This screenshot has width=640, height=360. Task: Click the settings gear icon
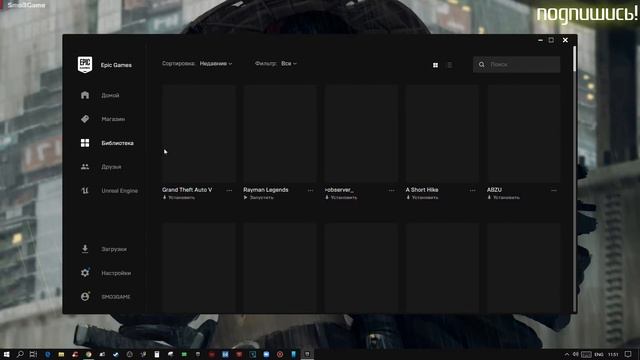85,273
